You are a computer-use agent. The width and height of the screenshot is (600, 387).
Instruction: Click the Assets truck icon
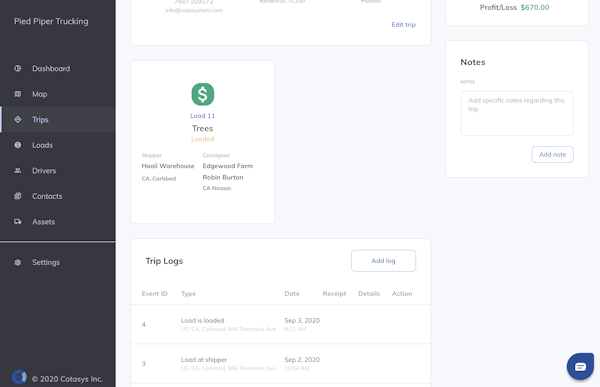[18, 222]
